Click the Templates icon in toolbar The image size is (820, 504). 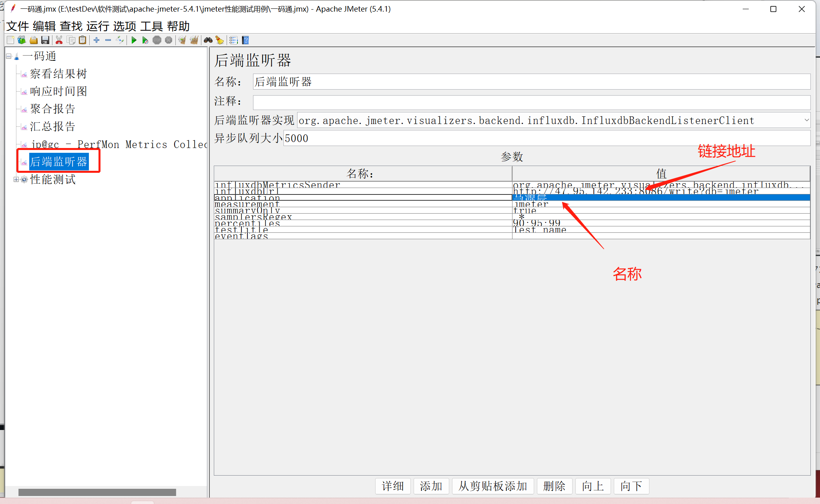click(22, 40)
